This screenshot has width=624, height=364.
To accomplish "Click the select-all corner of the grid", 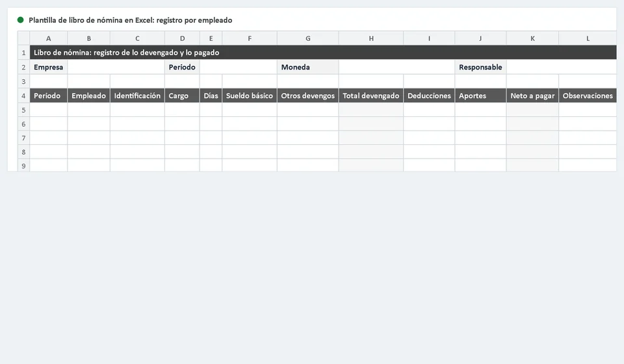I will 23,38.
